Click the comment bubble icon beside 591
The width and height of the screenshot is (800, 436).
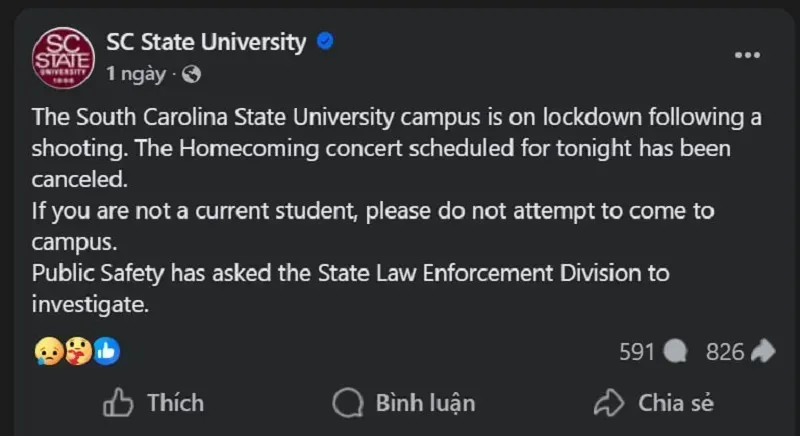(675, 352)
